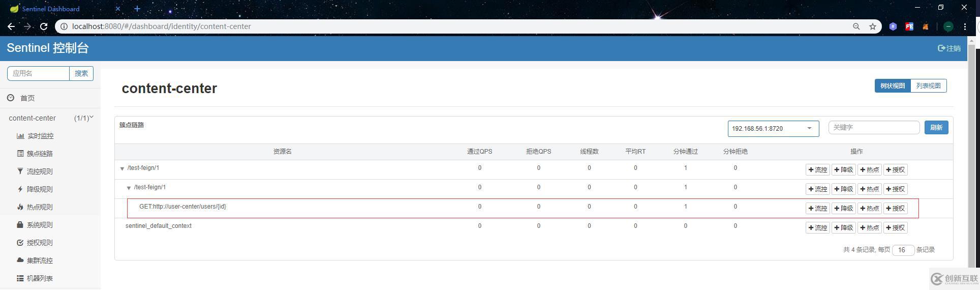Screen dimensions: 980x290
Task: Click the 分钟通过 column header
Action: pos(685,152)
